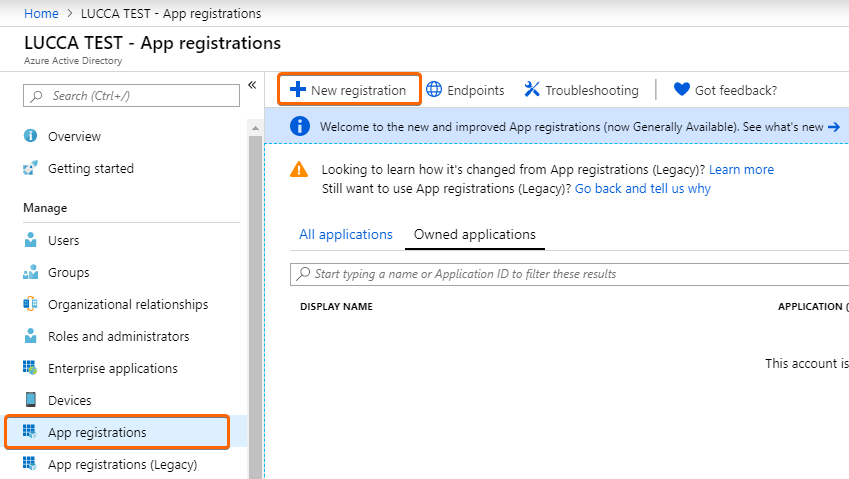Click the Got feedback heart icon
The height and width of the screenshot is (479, 849).
[x=682, y=89]
